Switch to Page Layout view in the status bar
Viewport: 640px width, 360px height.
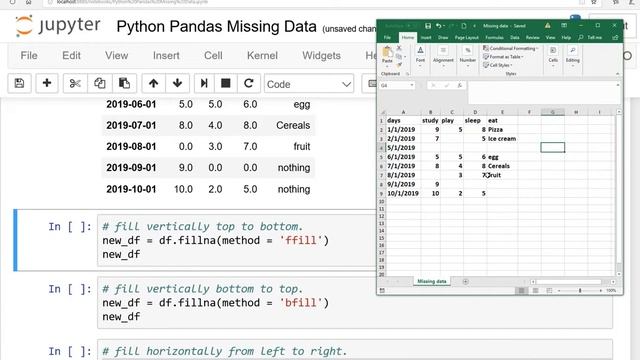point(536,291)
